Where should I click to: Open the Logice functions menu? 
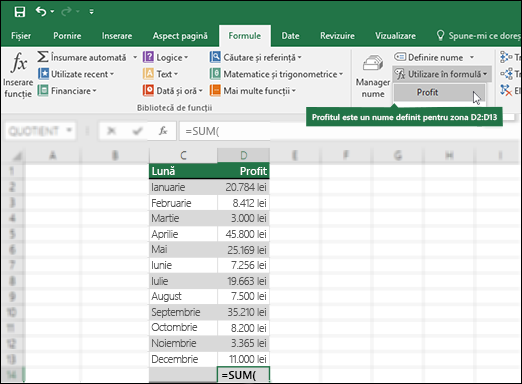pyautogui.click(x=166, y=57)
